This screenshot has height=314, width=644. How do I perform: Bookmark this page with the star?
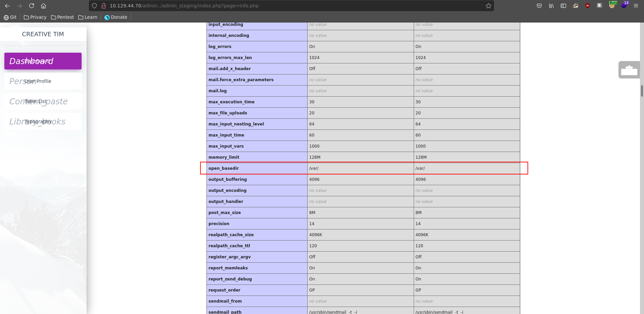point(489,6)
